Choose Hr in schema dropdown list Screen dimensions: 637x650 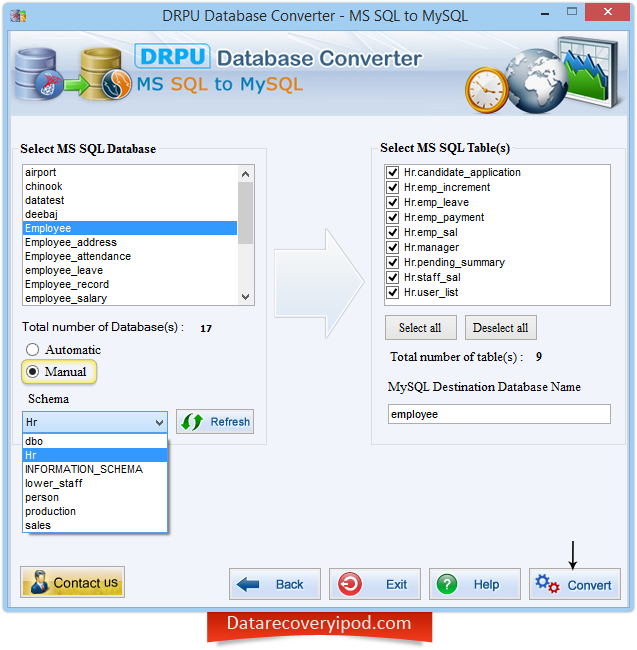[95, 455]
